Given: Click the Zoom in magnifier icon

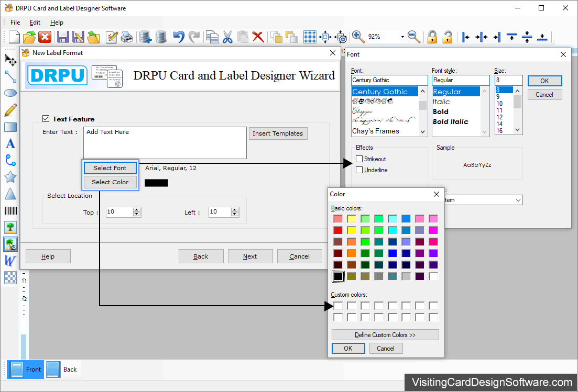Looking at the screenshot, I should pyautogui.click(x=358, y=37).
